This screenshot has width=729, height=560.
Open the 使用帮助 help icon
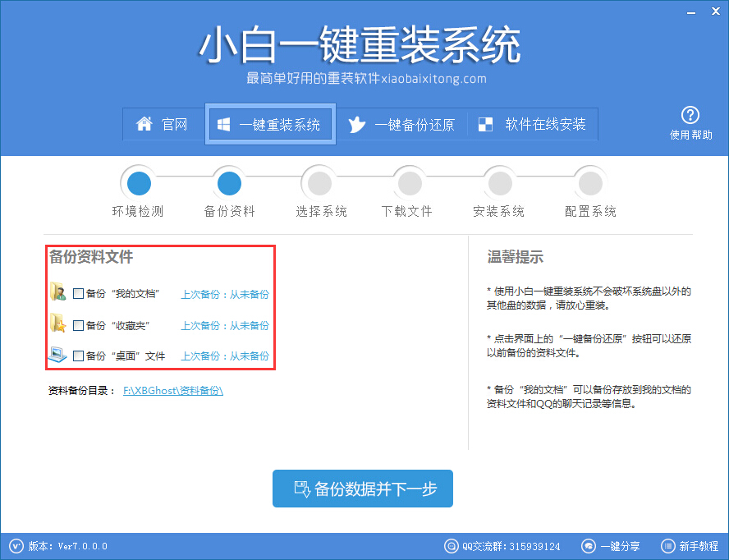[690, 116]
